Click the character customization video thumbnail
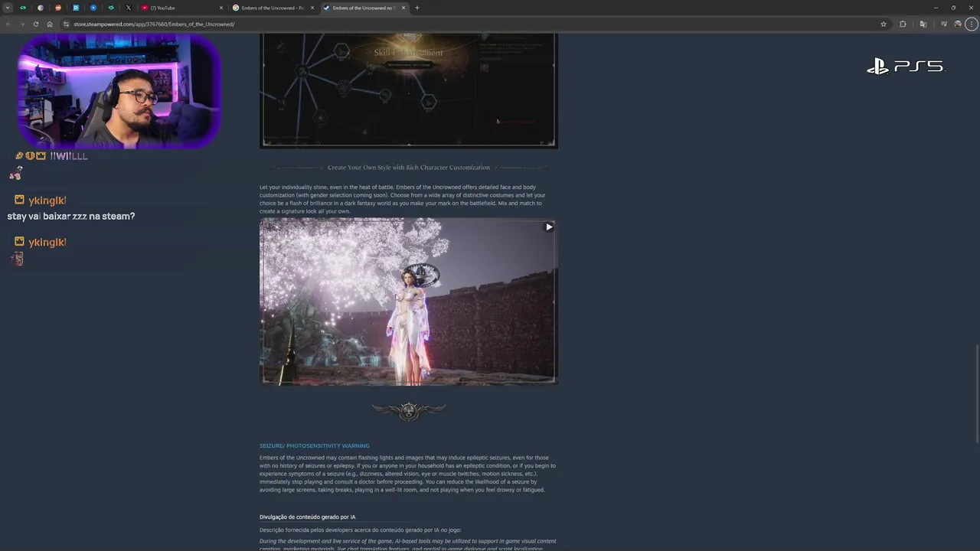The image size is (980, 551). (x=408, y=302)
